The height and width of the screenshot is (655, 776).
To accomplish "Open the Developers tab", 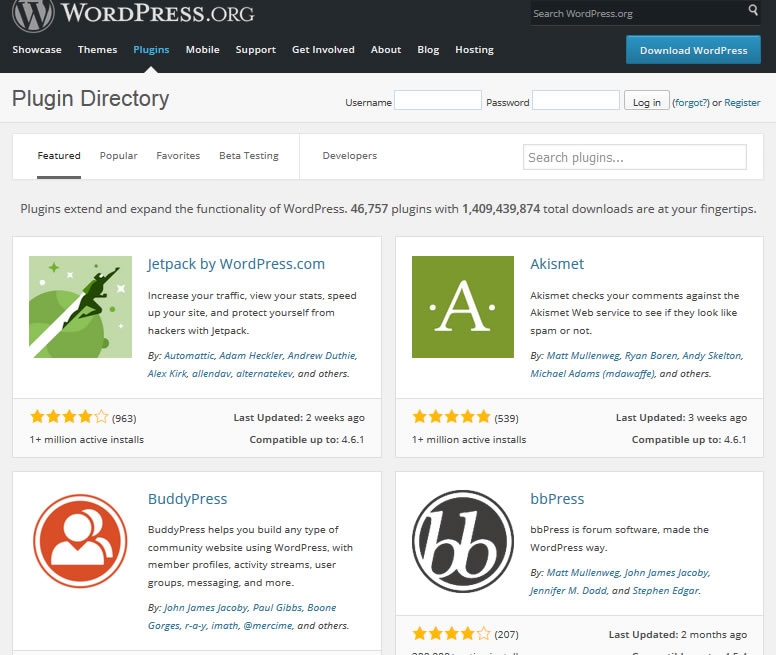I will tap(349, 155).
